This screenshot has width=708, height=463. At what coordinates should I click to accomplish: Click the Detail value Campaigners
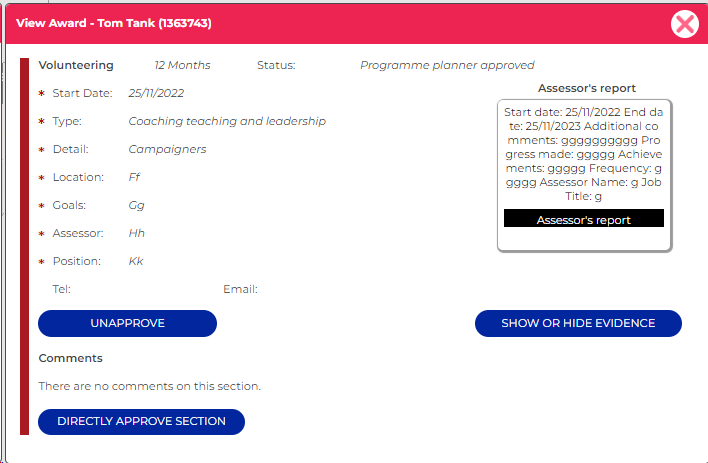pyautogui.click(x=167, y=149)
